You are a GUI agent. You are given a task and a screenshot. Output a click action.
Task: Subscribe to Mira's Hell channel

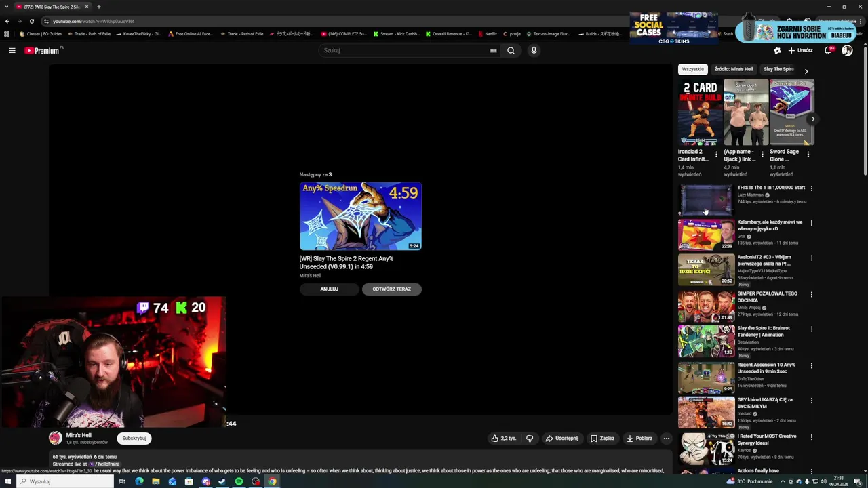pos(134,439)
